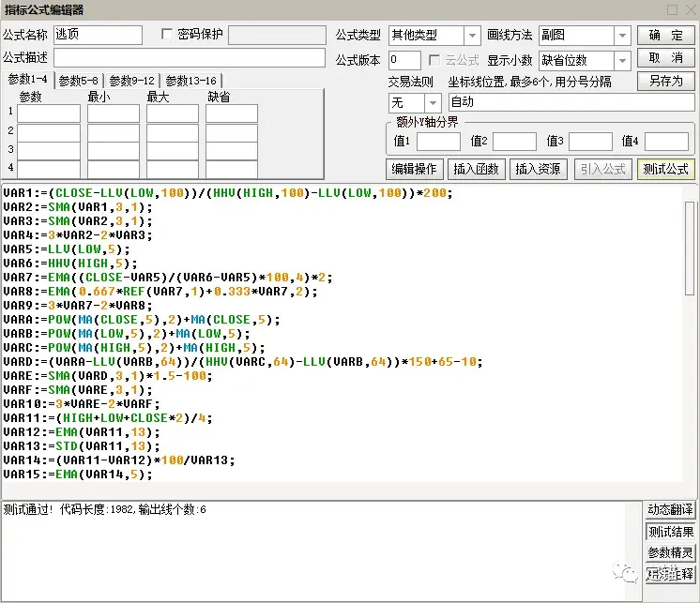Open the 公式类型 dropdown showing 其他类型
The width and height of the screenshot is (700, 603).
(434, 36)
